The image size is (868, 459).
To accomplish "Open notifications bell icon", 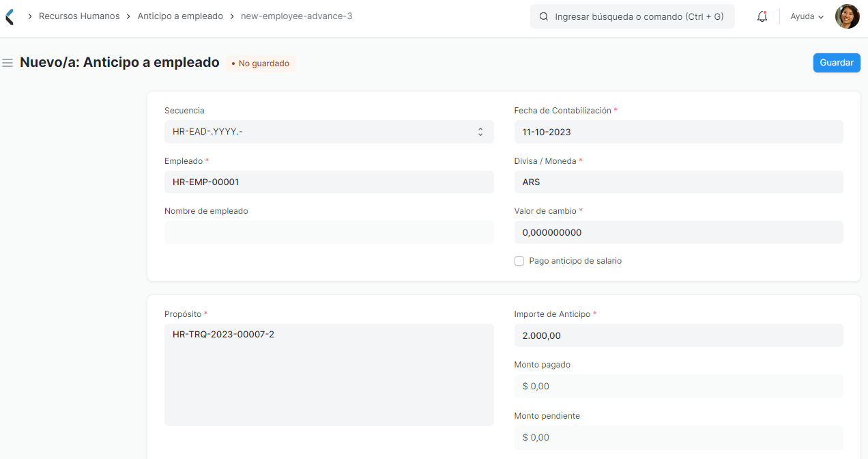I will [762, 16].
